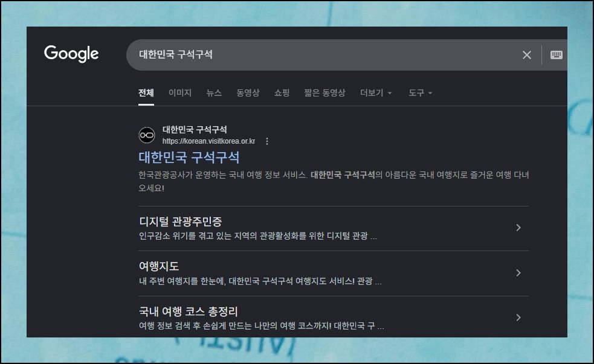Screen dimensions: 594x364
Task: Open the 여행지도 sitelink
Action: pos(159,266)
